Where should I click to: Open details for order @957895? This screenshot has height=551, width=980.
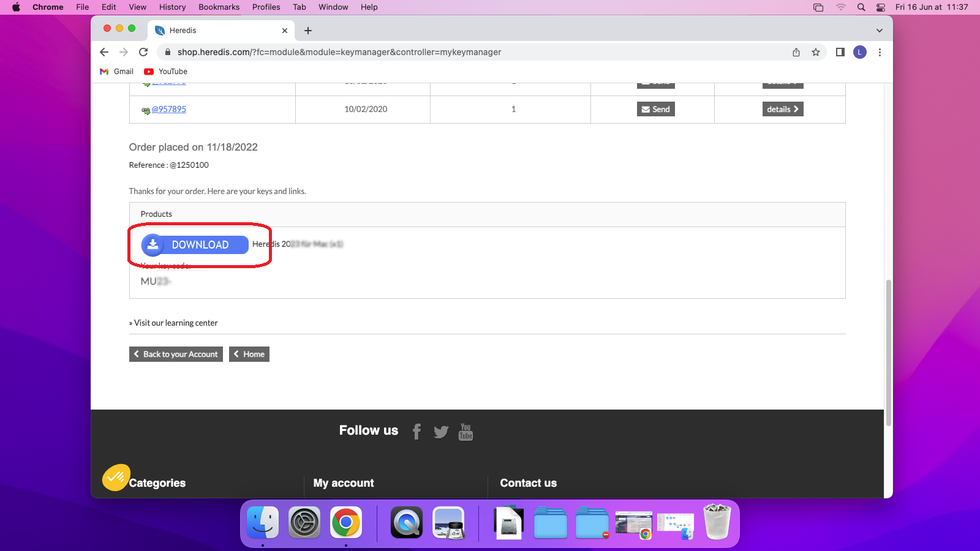782,109
